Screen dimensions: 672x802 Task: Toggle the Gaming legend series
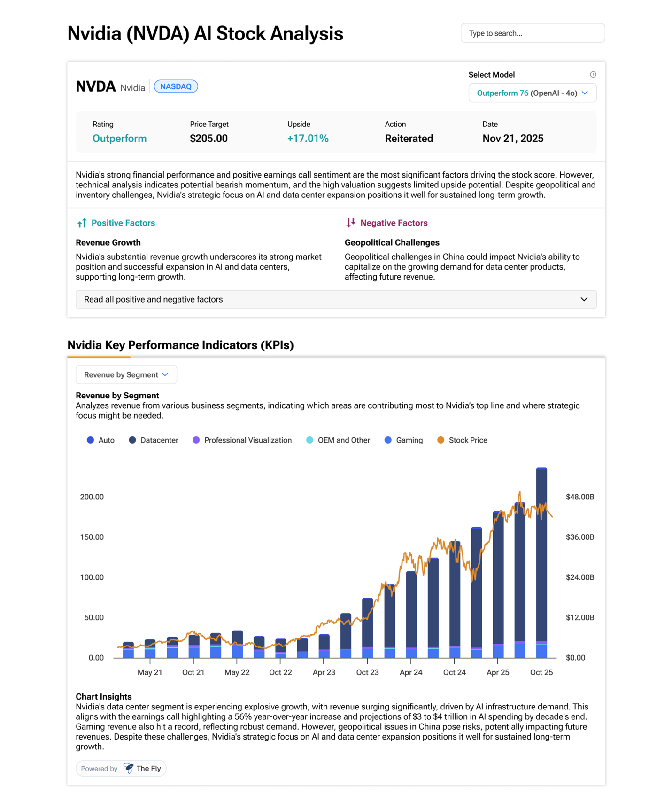coord(404,440)
